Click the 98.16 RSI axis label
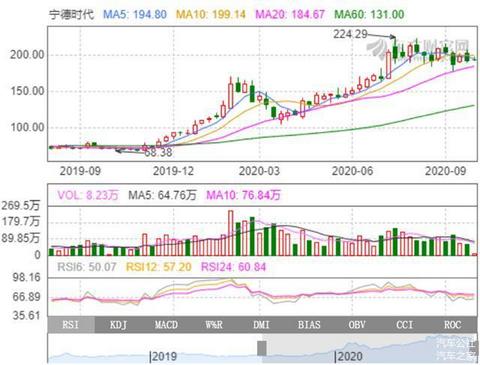This screenshot has width=480, height=365. 26,277
